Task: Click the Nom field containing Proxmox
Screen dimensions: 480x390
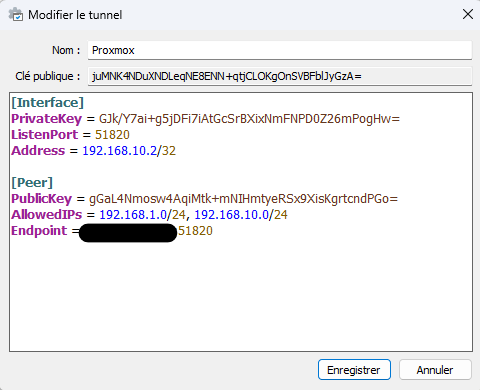Action: point(280,50)
